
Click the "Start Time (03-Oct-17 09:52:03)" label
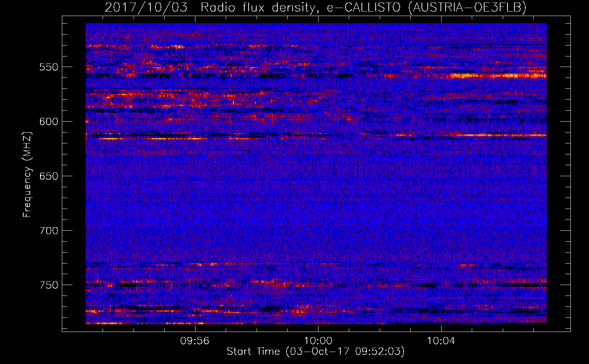[x=316, y=351]
